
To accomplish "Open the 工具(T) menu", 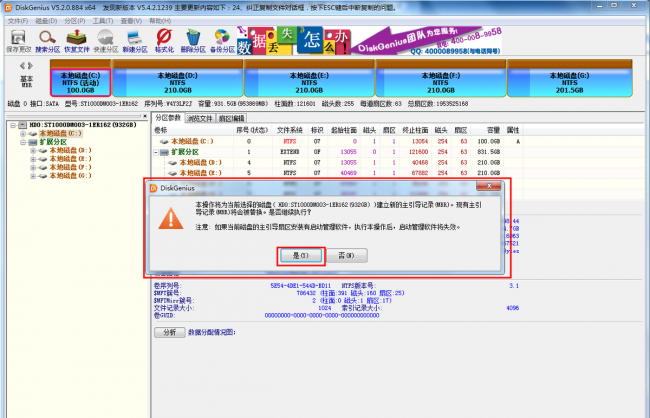I will 103,21.
